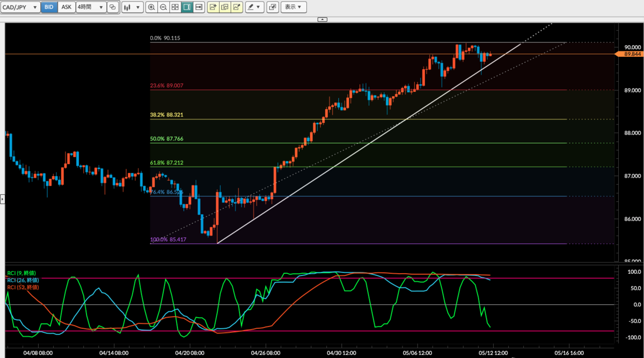Viewport: 644px width, 358px height.
Task: Expand the chart type dropdown arrow
Action: click(x=138, y=8)
